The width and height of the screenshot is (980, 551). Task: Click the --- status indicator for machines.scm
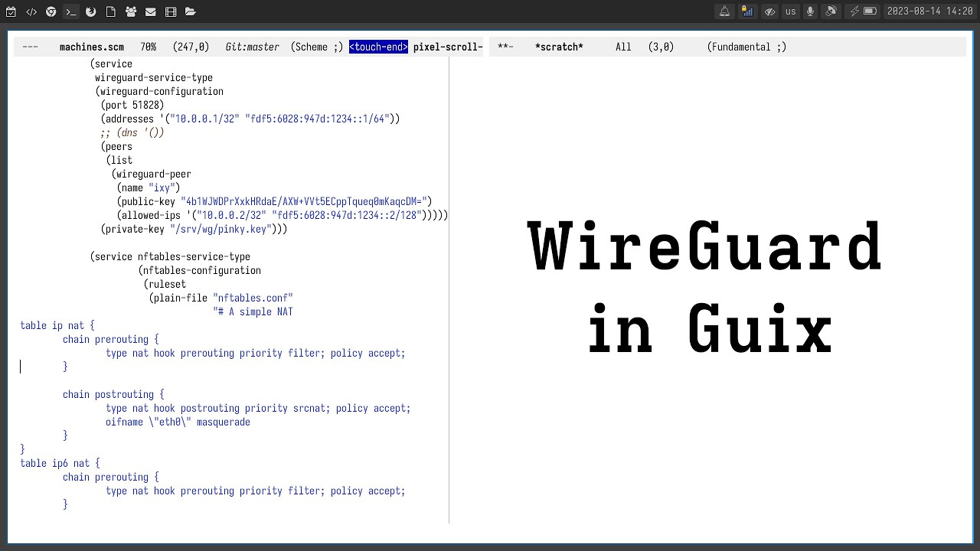click(30, 47)
